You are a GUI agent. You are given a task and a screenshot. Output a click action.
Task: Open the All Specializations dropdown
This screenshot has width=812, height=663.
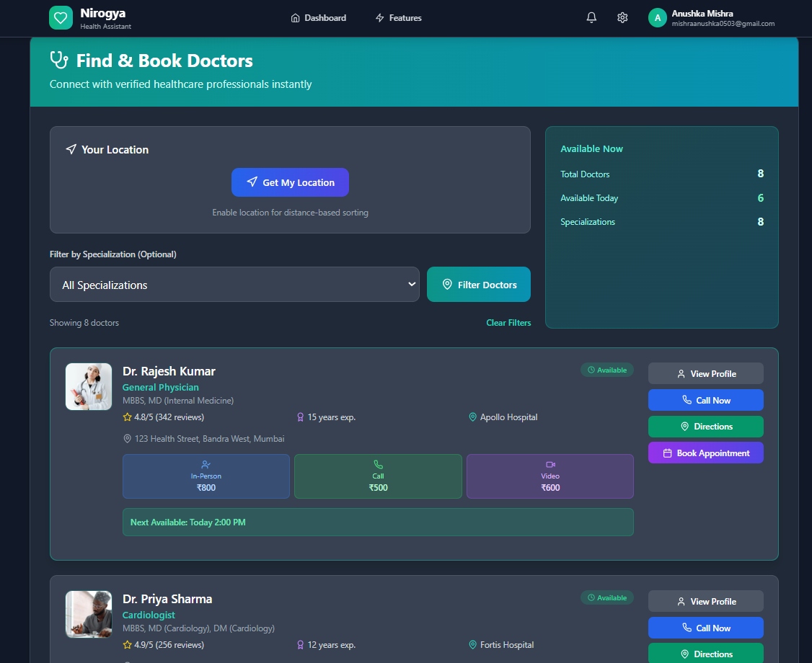(234, 284)
